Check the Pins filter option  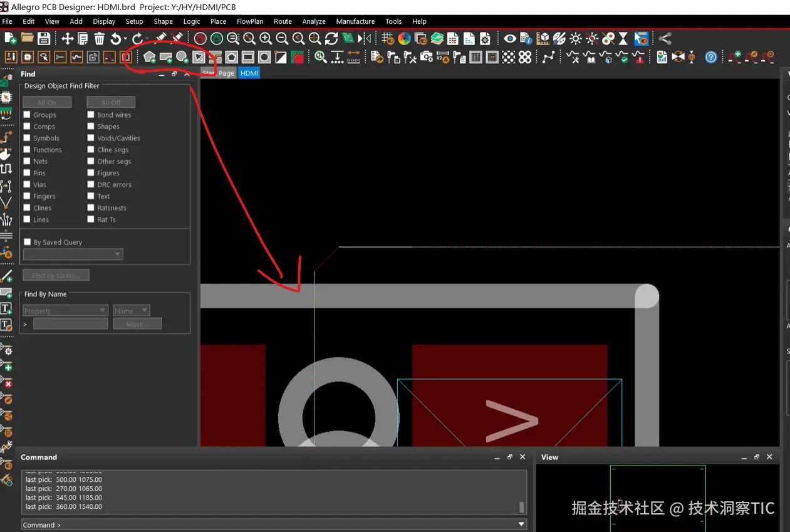point(27,173)
